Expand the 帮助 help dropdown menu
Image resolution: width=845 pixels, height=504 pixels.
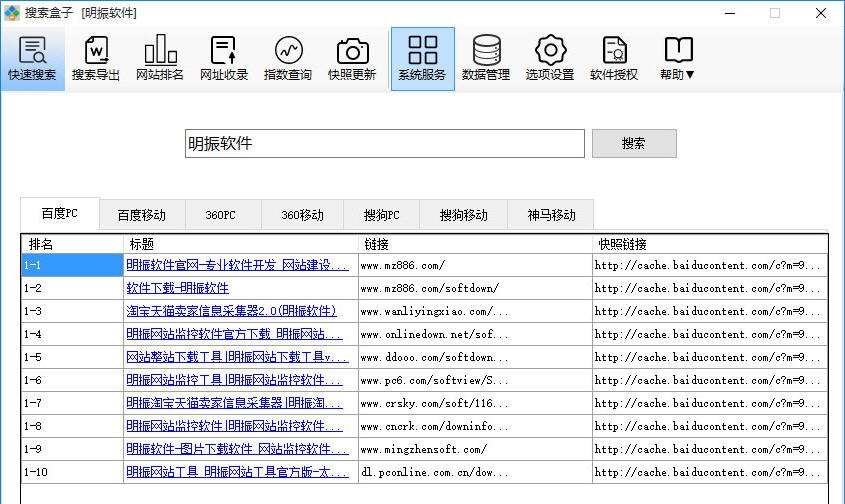pyautogui.click(x=677, y=59)
